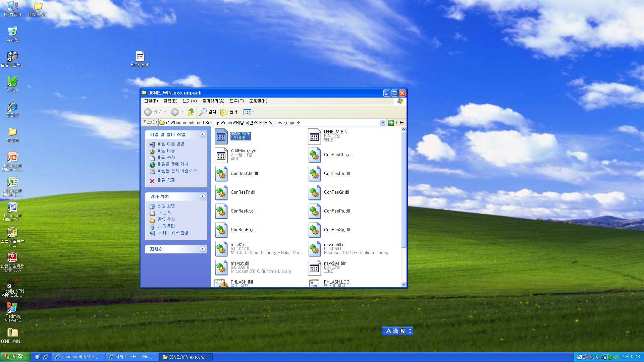Open the Forward button history dropdown arrow
The image size is (644, 362).
(182, 112)
